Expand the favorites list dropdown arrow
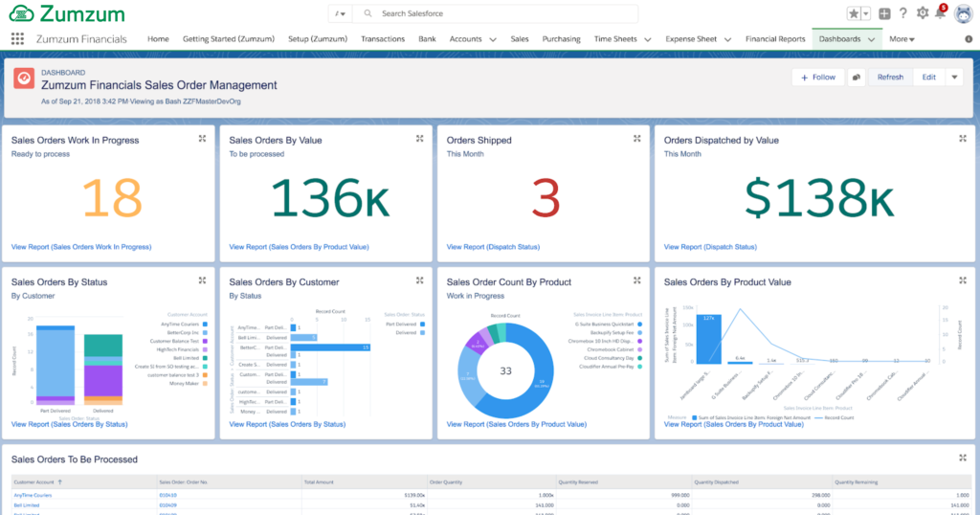 pos(865,13)
